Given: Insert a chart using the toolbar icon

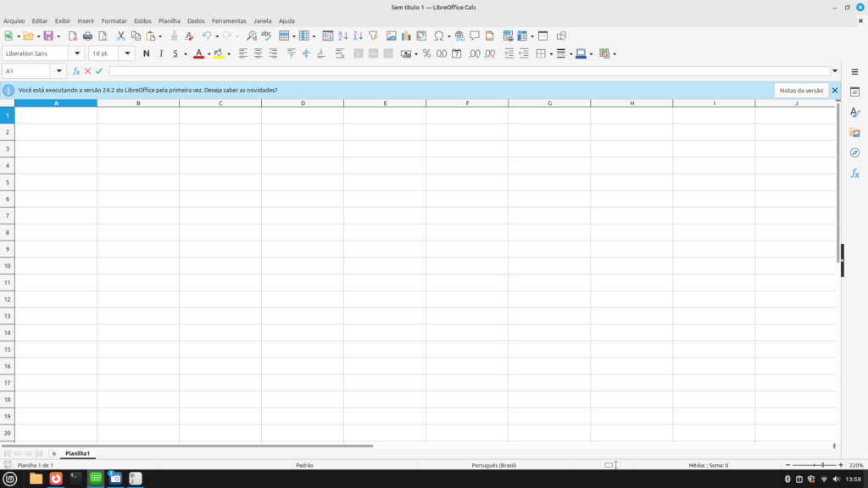Looking at the screenshot, I should [x=406, y=36].
